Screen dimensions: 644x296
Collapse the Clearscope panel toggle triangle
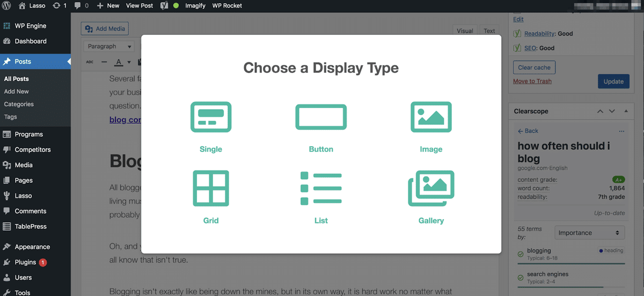point(626,111)
